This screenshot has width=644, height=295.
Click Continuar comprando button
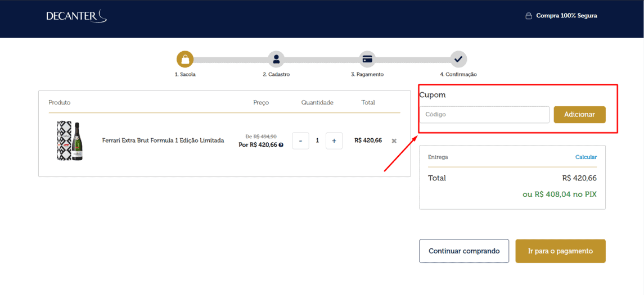click(464, 251)
